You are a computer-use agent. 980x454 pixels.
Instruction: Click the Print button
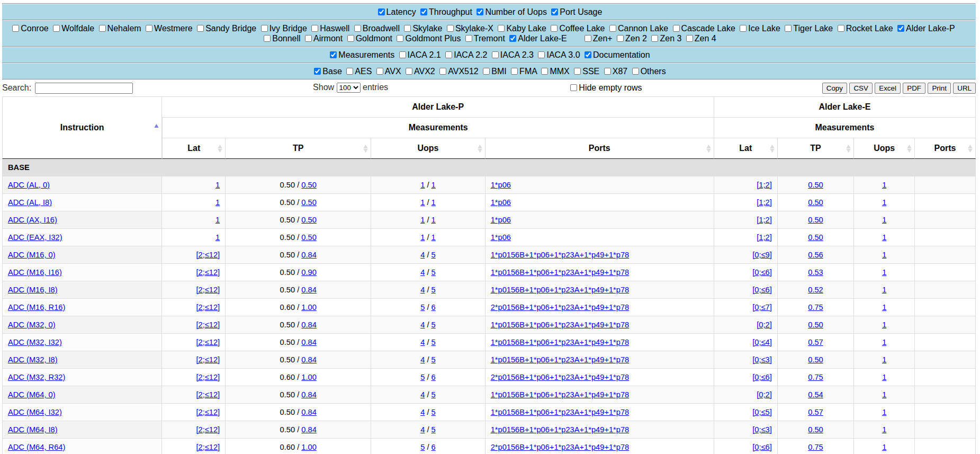[x=939, y=88]
